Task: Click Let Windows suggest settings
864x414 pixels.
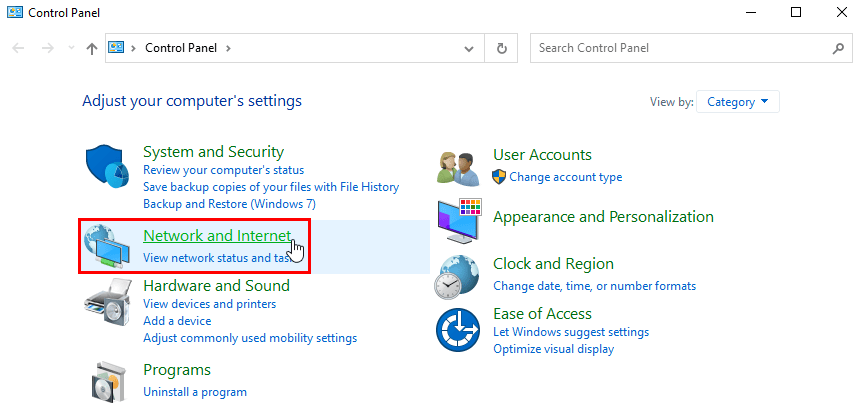Action: coord(571,332)
